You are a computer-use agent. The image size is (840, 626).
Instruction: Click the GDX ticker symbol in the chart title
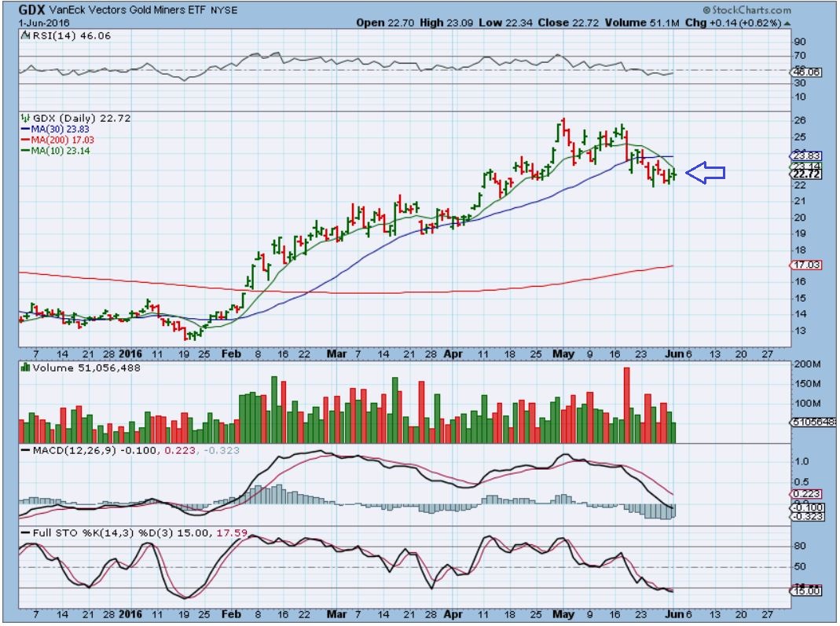31,9
